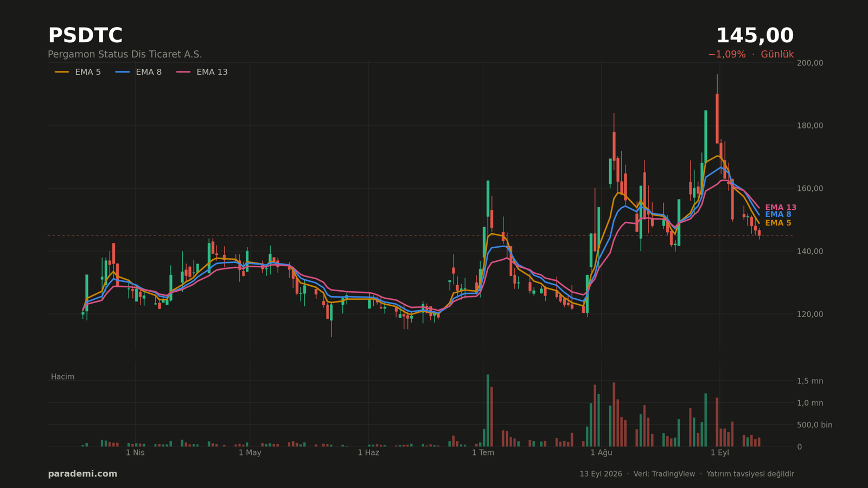Click the 140,00 price axis label
This screenshot has height=488, width=868.
coord(810,252)
